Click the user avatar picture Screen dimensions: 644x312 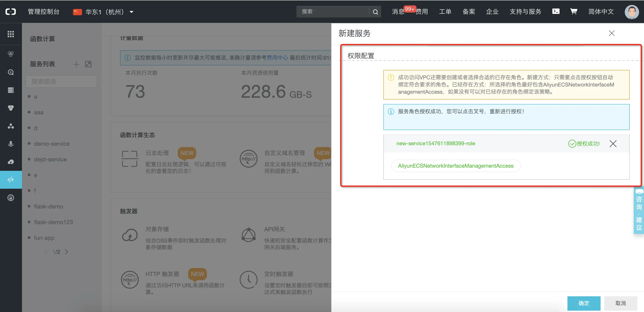pos(631,12)
